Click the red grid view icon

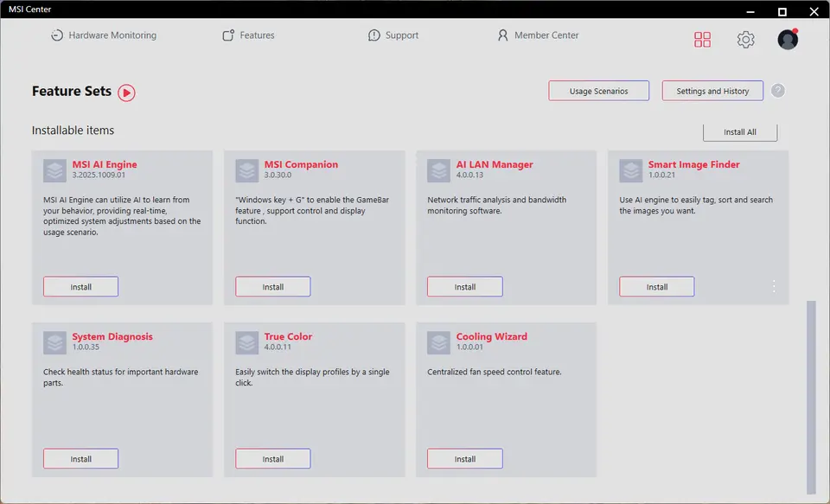(702, 40)
